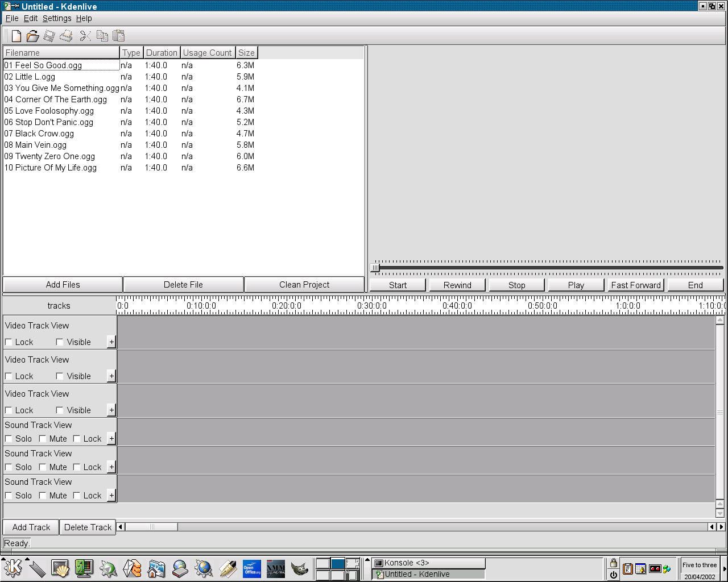This screenshot has width=728, height=582.
Task: Click the Paste clipboard icon
Action: pyautogui.click(x=119, y=36)
